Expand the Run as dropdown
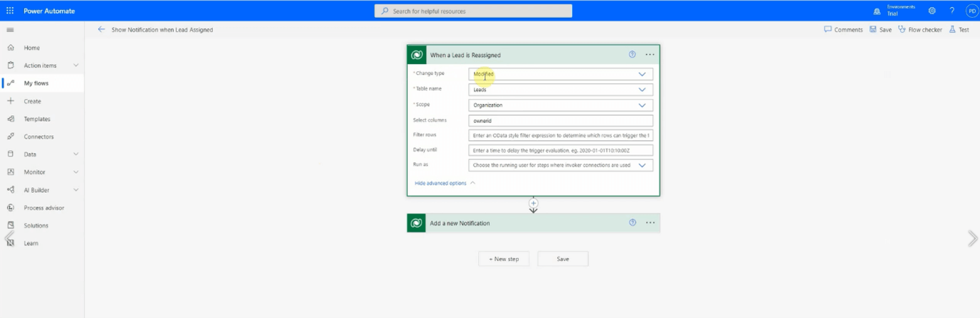 click(x=641, y=165)
